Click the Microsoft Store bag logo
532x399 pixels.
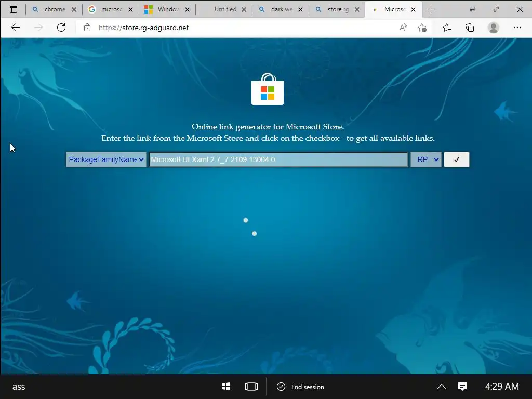(x=268, y=89)
